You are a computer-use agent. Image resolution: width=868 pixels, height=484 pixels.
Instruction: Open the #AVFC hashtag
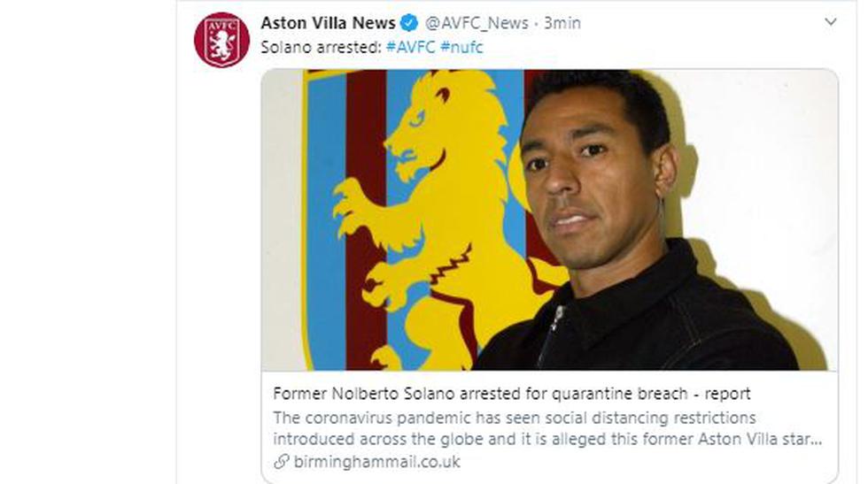(x=410, y=47)
